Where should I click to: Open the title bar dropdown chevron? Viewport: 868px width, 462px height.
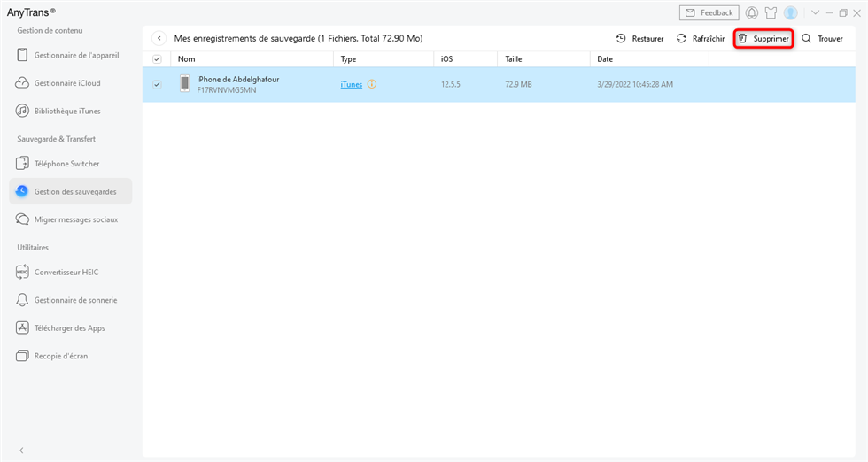(x=815, y=12)
